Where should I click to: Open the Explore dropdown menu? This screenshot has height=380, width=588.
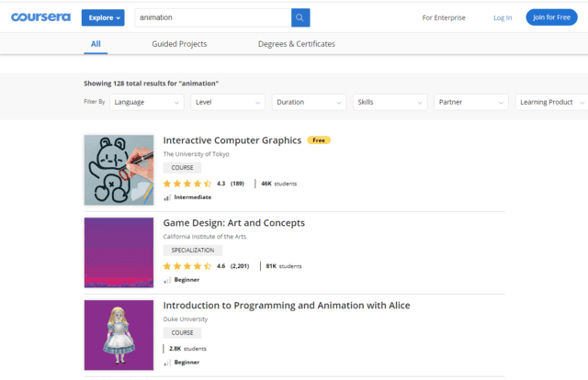[103, 17]
